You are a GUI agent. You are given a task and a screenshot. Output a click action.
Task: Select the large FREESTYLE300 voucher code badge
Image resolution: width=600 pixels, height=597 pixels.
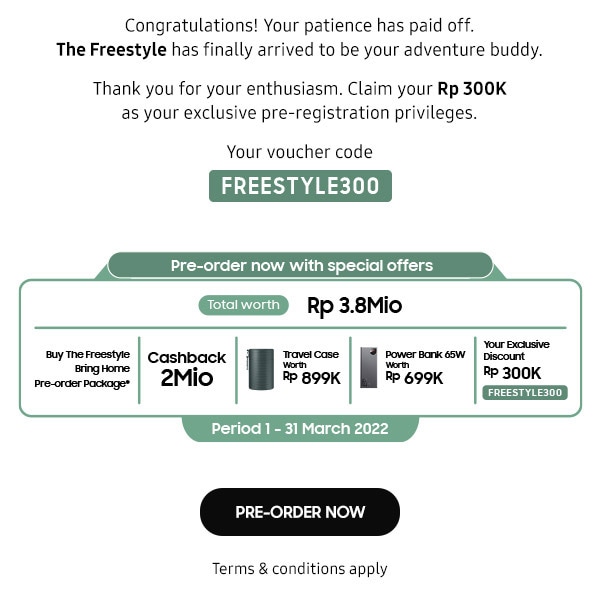click(x=300, y=186)
